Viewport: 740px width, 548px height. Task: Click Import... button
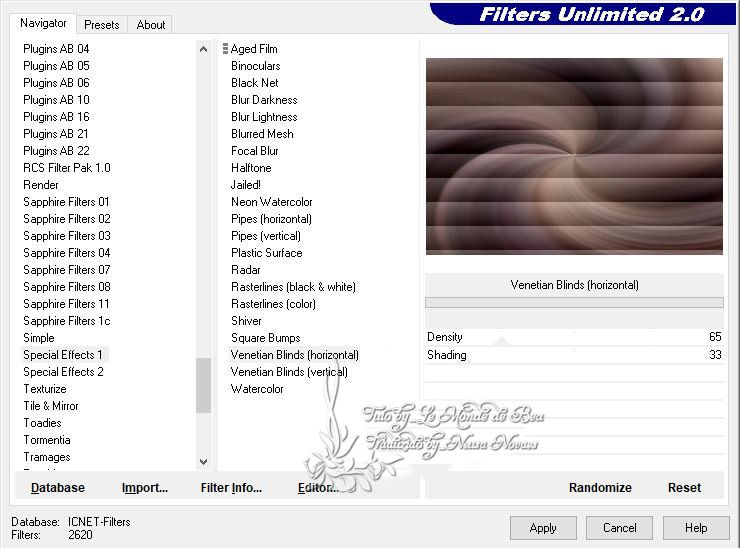[144, 488]
